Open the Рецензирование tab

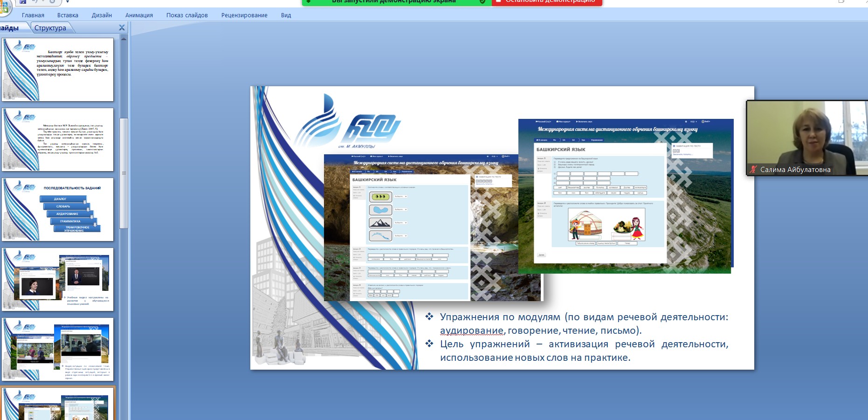click(x=244, y=15)
